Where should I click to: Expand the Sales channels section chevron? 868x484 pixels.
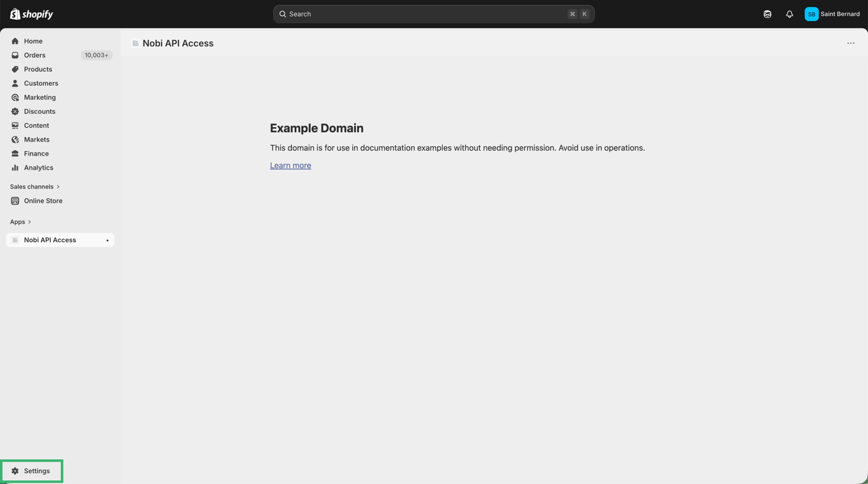[58, 187]
